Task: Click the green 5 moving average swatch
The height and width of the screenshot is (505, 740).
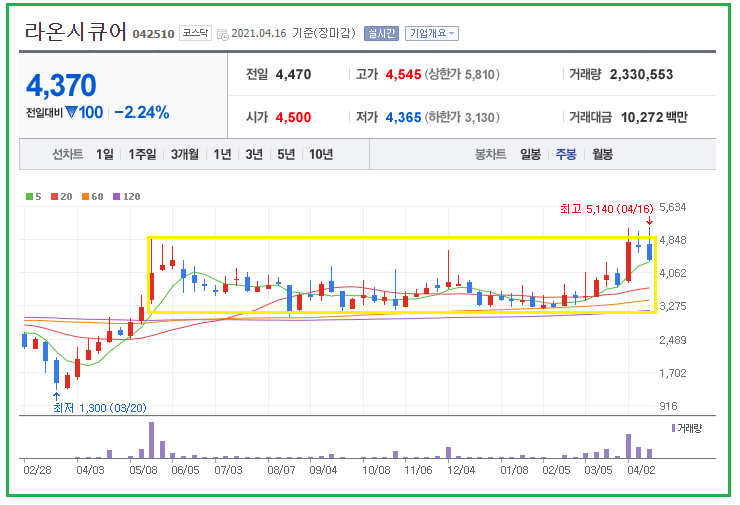Action: coord(29,196)
